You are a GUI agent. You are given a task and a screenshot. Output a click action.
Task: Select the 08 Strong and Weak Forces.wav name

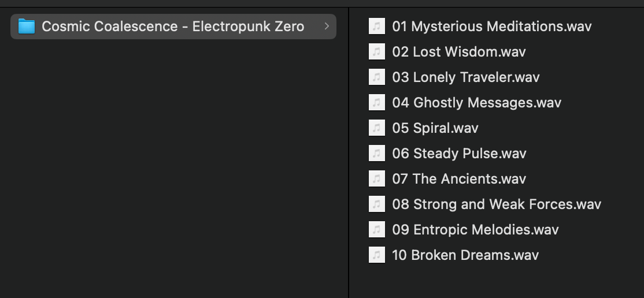pyautogui.click(x=497, y=204)
